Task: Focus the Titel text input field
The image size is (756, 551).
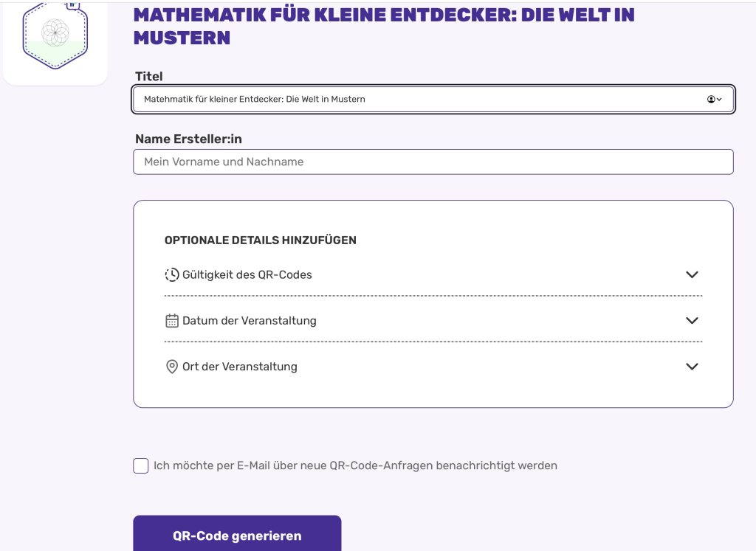Action: pyautogui.click(x=413, y=100)
